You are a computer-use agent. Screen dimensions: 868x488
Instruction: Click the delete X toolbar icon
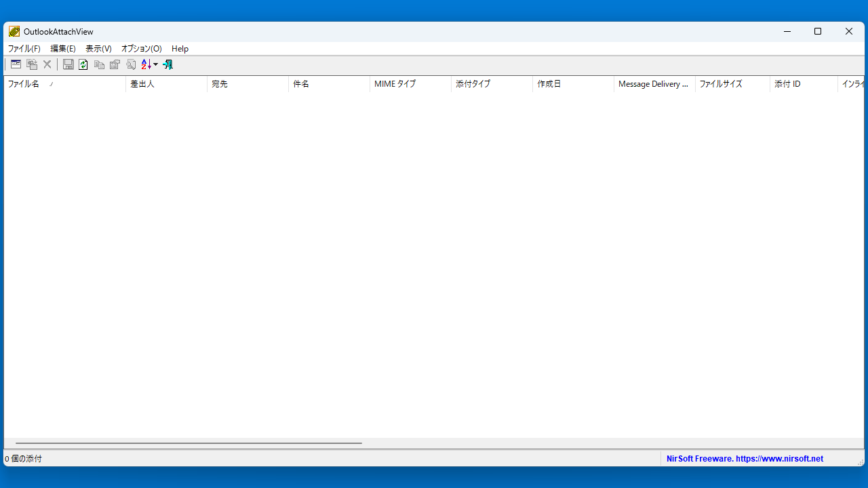pos(47,64)
